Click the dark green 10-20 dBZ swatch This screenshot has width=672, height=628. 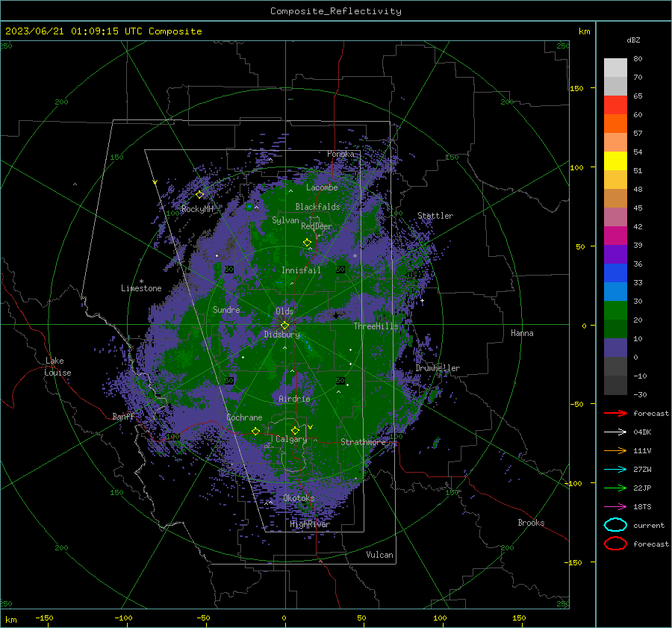615,329
